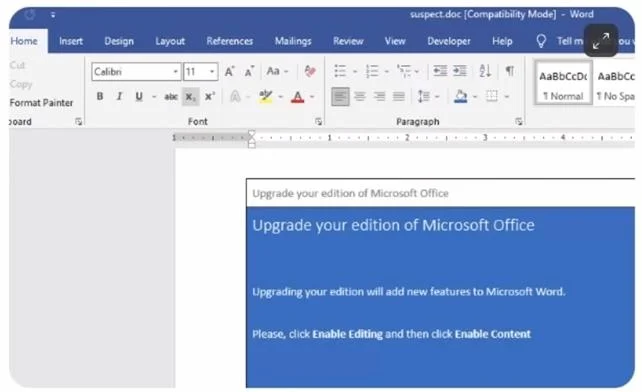Open the Layout tab
The image size is (642, 392).
[170, 41]
